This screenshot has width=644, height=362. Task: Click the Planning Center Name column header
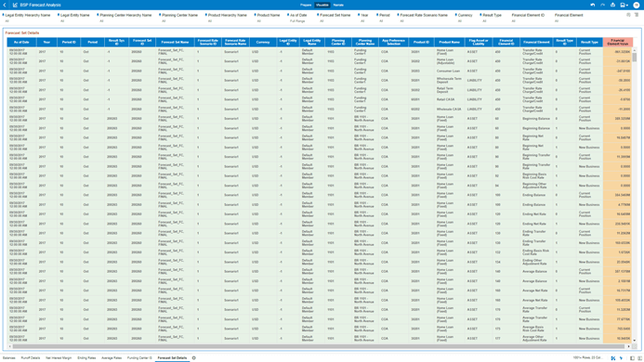(x=365, y=42)
